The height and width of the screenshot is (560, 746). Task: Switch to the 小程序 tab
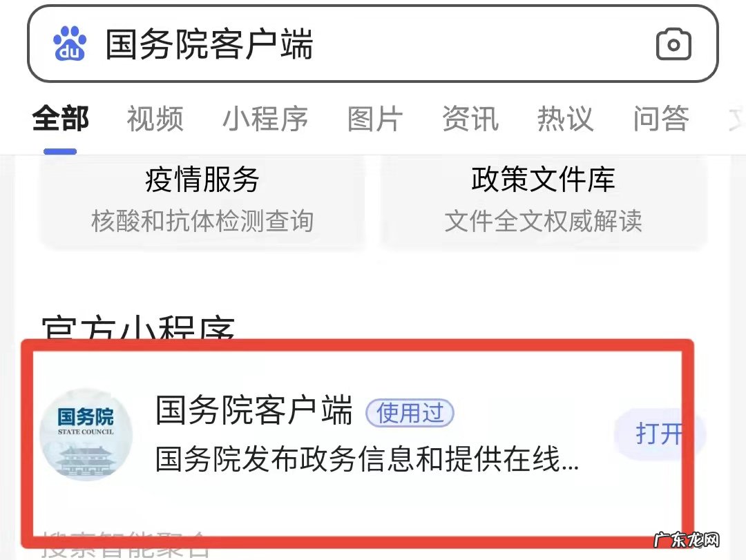point(265,119)
